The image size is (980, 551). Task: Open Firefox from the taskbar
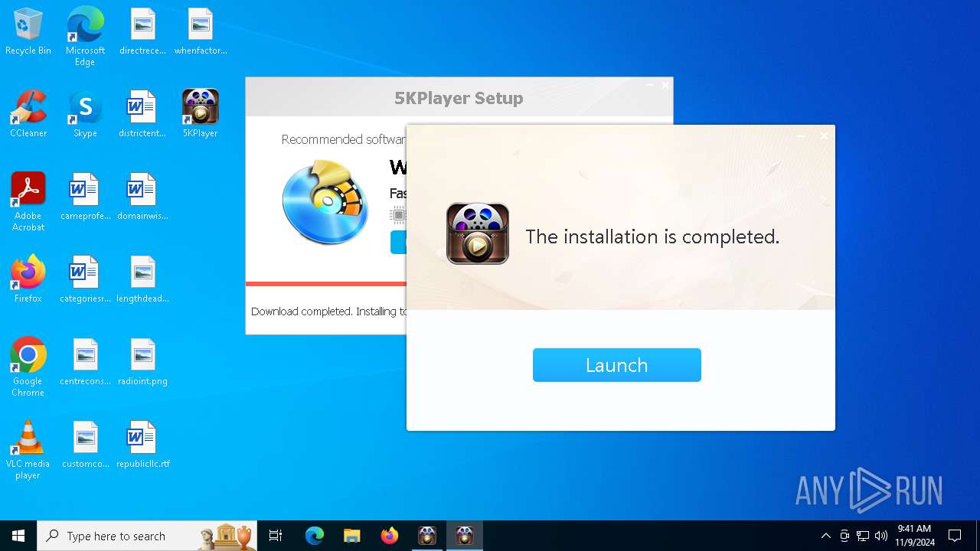pos(390,536)
